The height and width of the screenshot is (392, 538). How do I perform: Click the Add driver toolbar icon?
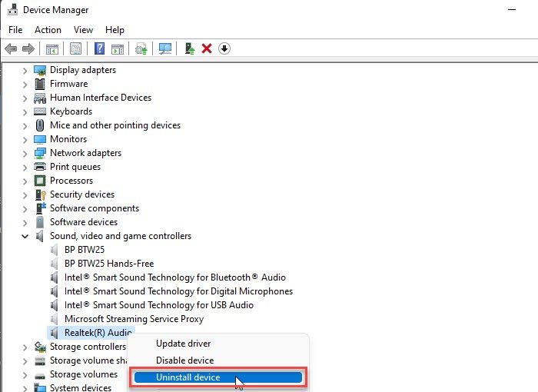(x=190, y=48)
